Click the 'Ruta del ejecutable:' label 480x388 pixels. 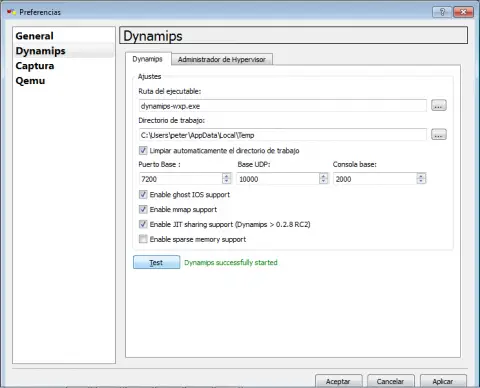[x=170, y=91]
